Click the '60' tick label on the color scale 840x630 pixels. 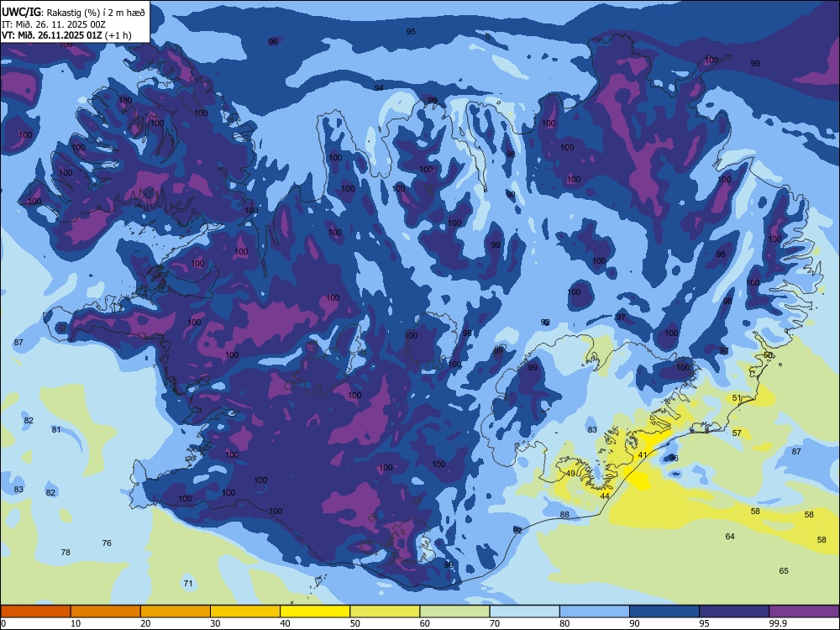(x=425, y=623)
